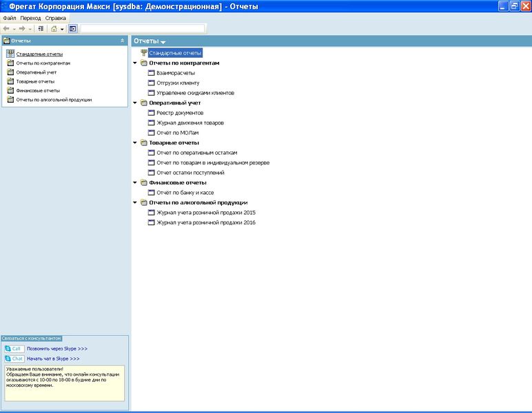Click the Forward arrow icon
This screenshot has height=413, width=532.
22,29
